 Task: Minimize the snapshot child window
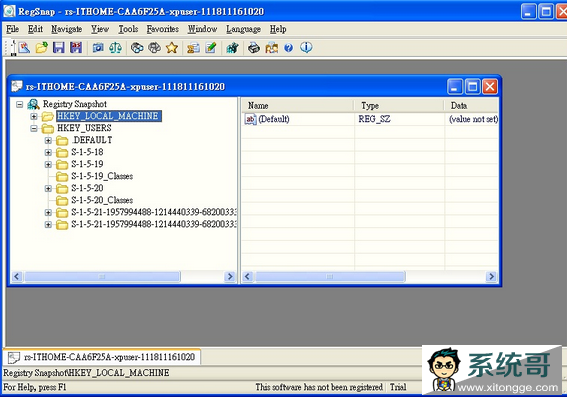(455, 86)
